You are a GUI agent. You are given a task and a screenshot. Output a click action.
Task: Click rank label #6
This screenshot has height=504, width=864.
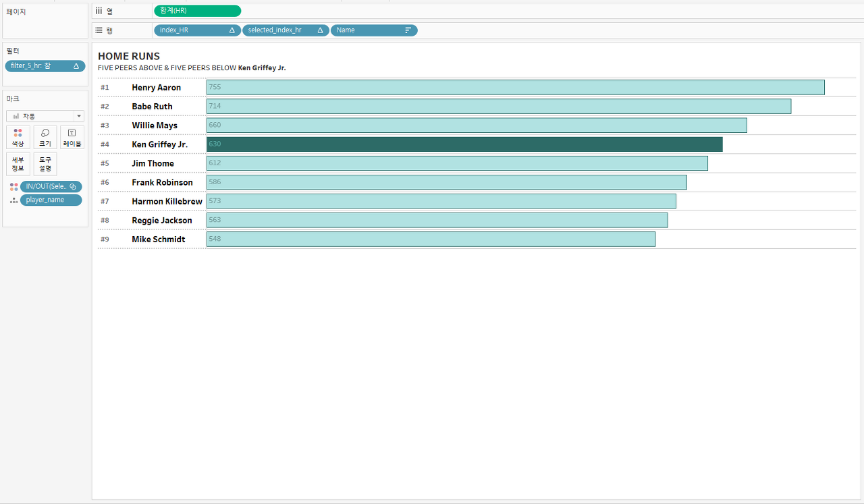(105, 182)
